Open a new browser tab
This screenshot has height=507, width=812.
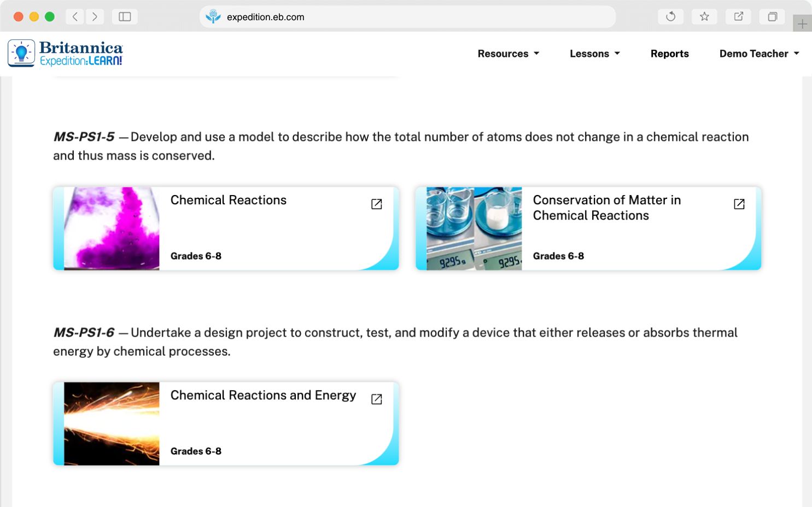[802, 23]
